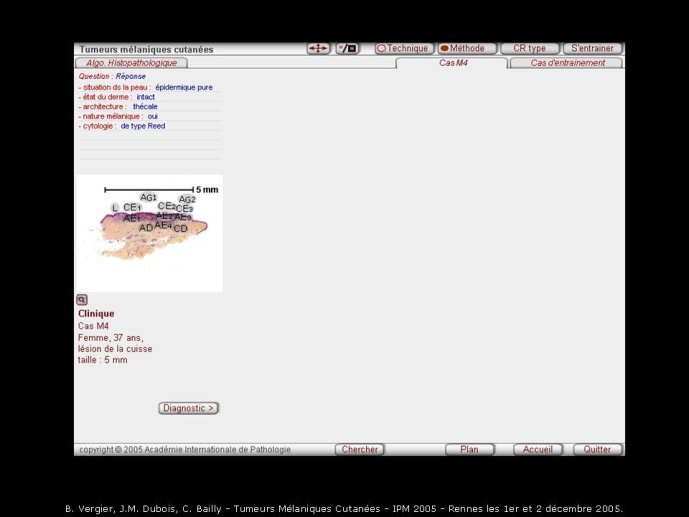This screenshot has height=517, width=689.
Task: Click the 'Tumeurs mélaniques cutanées' title
Action: 146,49
